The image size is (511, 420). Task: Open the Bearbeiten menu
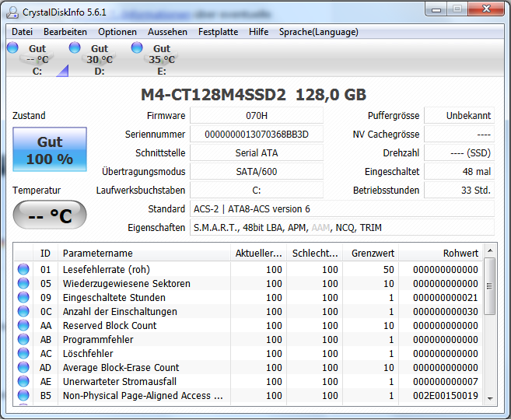click(65, 32)
